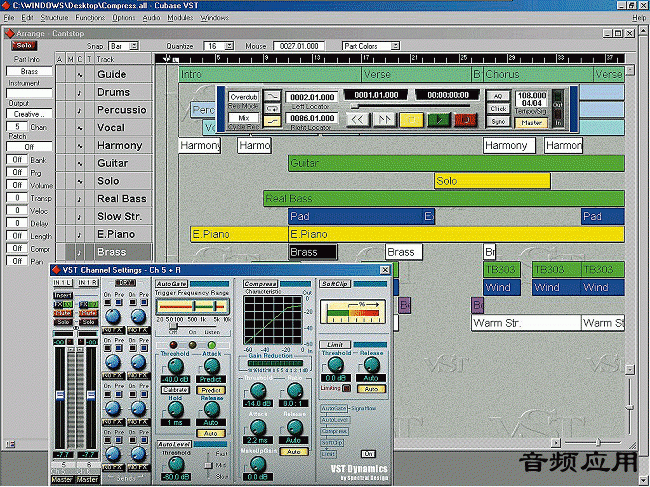Click the On button in VST Dynamics
The width and height of the screenshot is (650, 487).
[368, 454]
